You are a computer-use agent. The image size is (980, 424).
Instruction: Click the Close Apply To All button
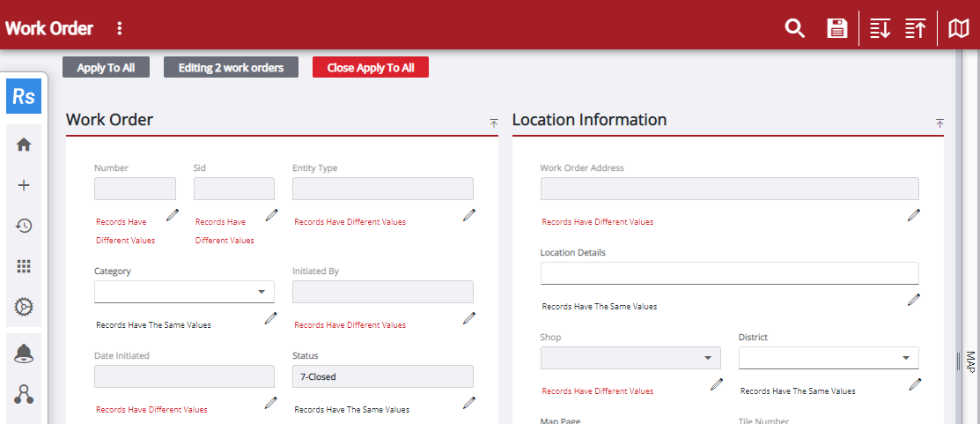point(370,68)
